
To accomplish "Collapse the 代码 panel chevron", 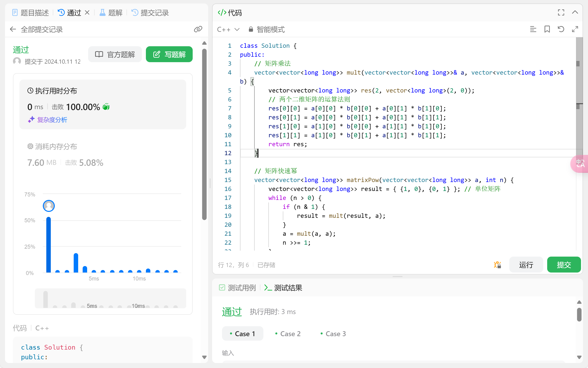I will 575,12.
